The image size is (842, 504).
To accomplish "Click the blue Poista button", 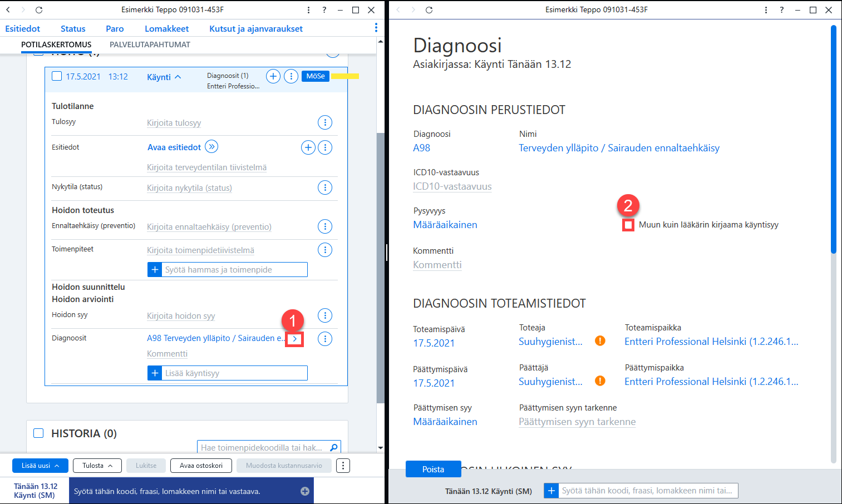I will click(x=433, y=469).
